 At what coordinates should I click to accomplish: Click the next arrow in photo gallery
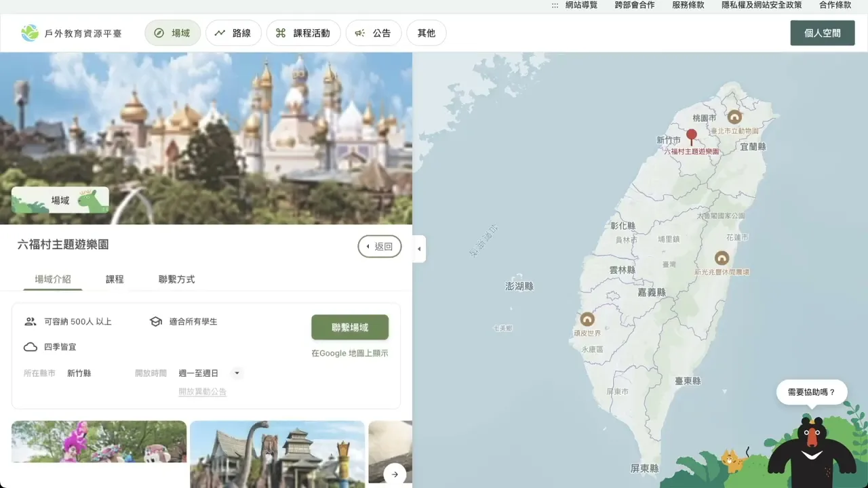click(x=395, y=474)
